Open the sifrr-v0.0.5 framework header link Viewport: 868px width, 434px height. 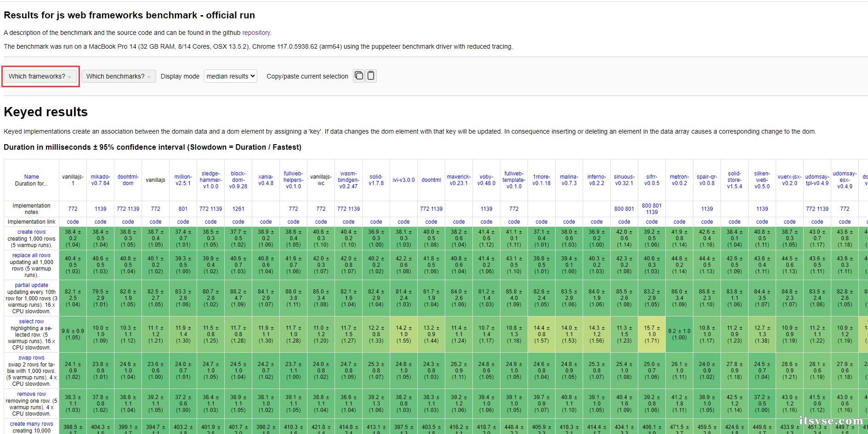pyautogui.click(x=652, y=180)
